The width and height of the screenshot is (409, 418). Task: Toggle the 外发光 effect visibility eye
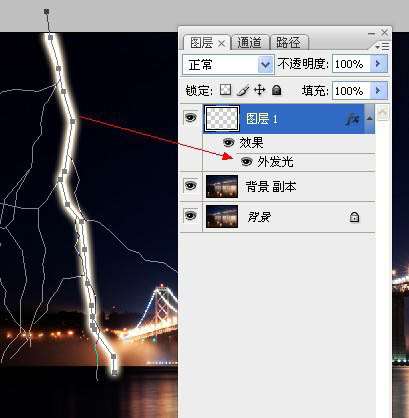click(246, 162)
